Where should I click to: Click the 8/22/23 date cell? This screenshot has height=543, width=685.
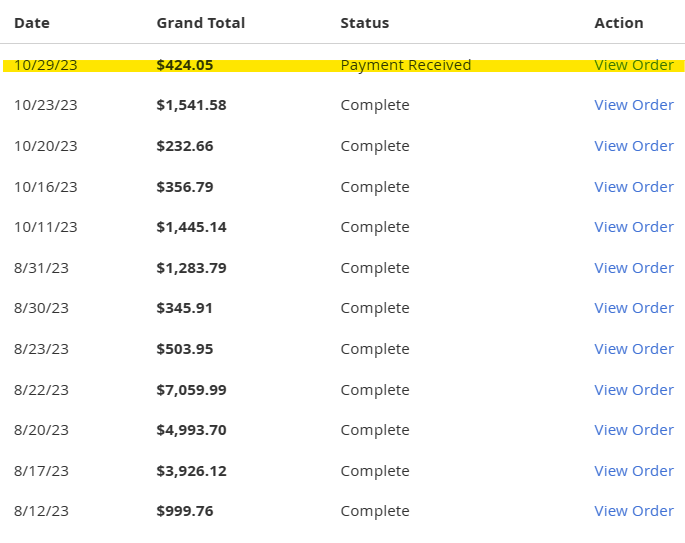tap(41, 390)
